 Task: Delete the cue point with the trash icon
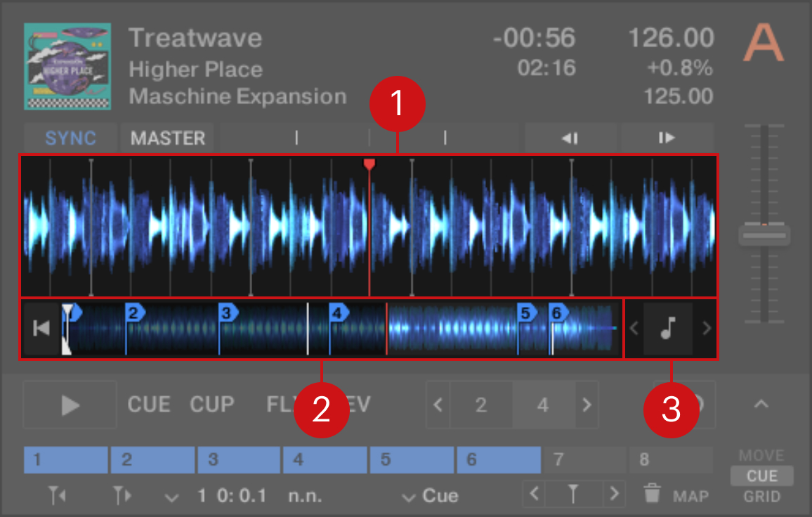click(653, 495)
